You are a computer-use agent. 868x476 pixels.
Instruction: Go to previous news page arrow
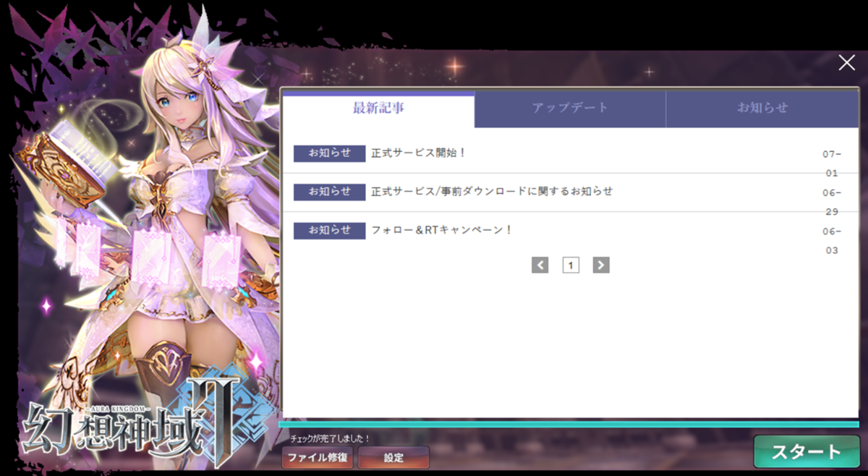[x=540, y=265]
